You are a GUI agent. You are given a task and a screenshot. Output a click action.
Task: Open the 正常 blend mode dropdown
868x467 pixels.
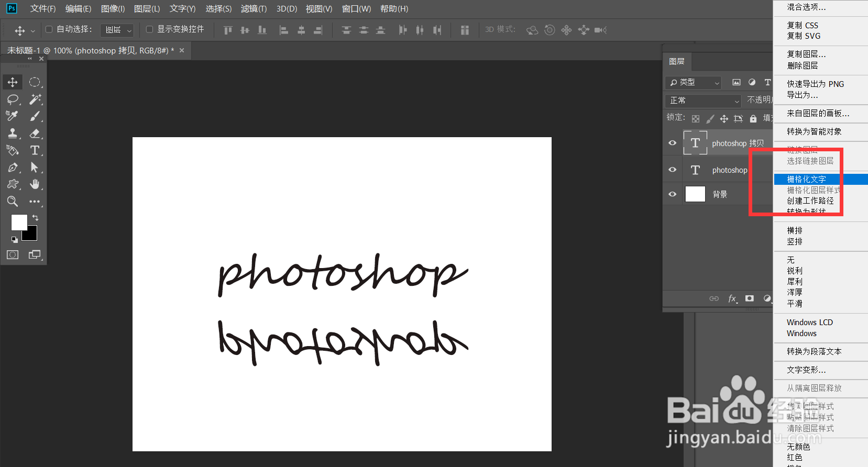(x=704, y=100)
